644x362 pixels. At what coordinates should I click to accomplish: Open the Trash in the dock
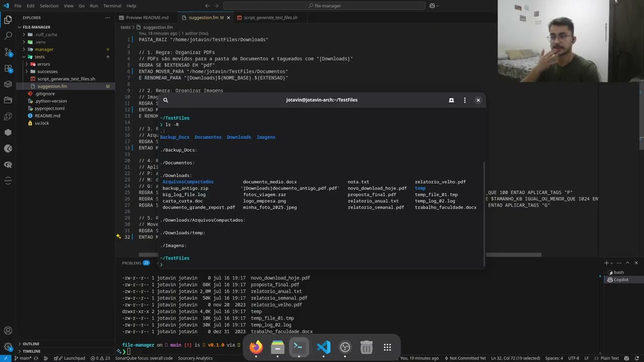point(366,347)
